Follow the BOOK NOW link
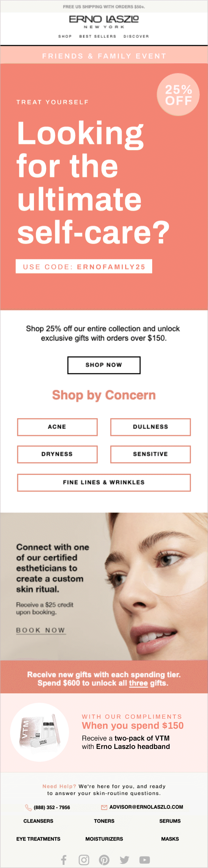The image size is (208, 868). tap(41, 630)
